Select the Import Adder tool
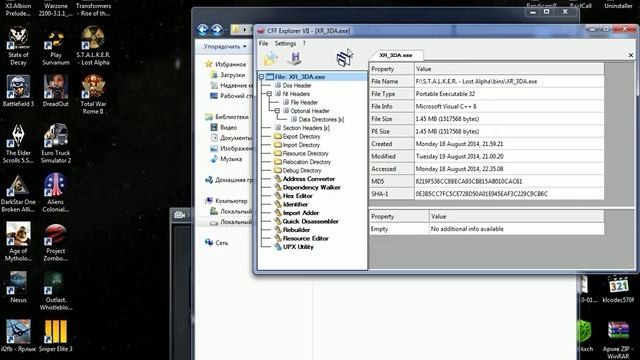The width and height of the screenshot is (640, 360). (x=301, y=213)
